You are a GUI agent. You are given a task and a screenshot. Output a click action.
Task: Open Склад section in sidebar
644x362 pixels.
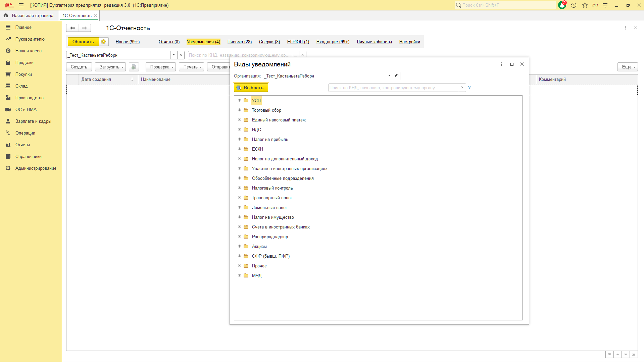[x=21, y=86]
